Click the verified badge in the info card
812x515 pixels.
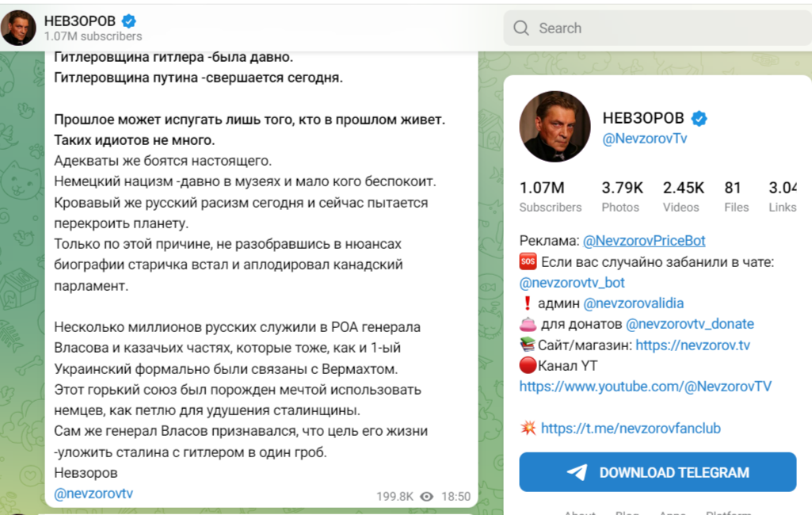[x=699, y=119]
